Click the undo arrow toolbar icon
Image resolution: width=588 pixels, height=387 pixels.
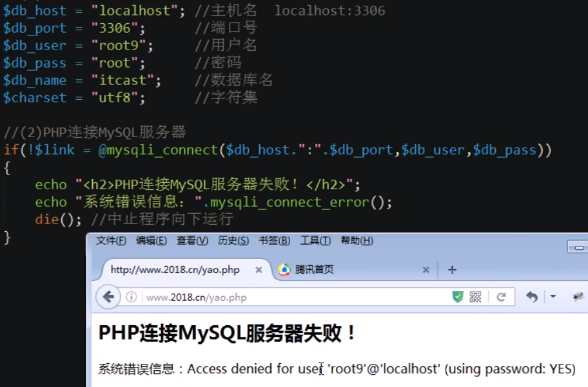click(532, 297)
